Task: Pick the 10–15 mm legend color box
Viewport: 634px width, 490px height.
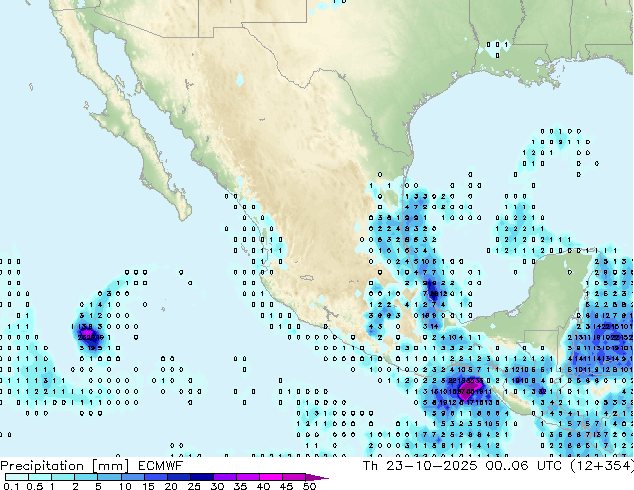Action: [132, 477]
